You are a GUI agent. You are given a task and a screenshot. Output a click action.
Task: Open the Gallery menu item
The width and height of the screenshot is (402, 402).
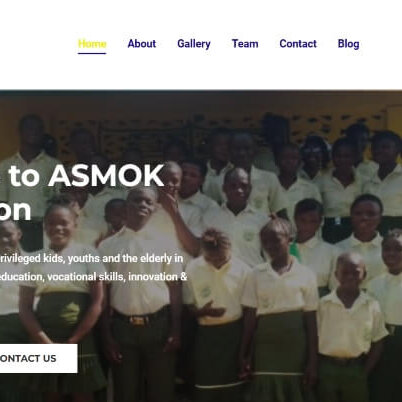(194, 44)
